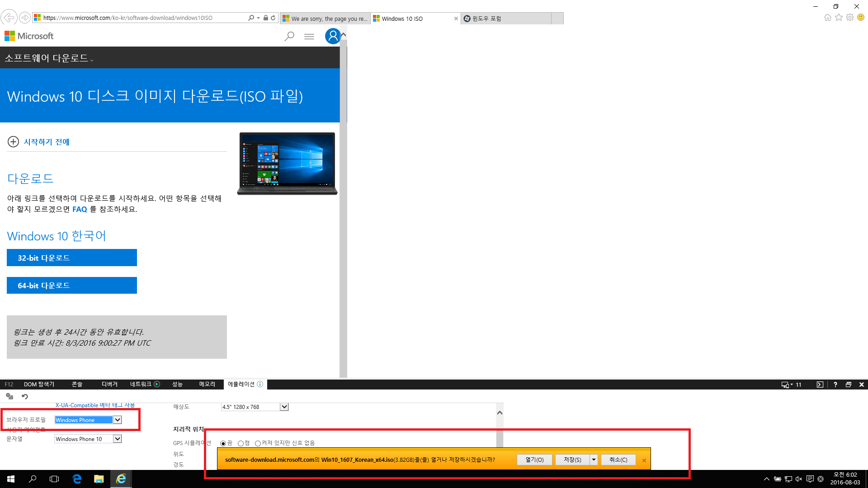Viewport: 868px width, 488px height.
Task: Click the muted volume tray icon
Action: [799, 479]
